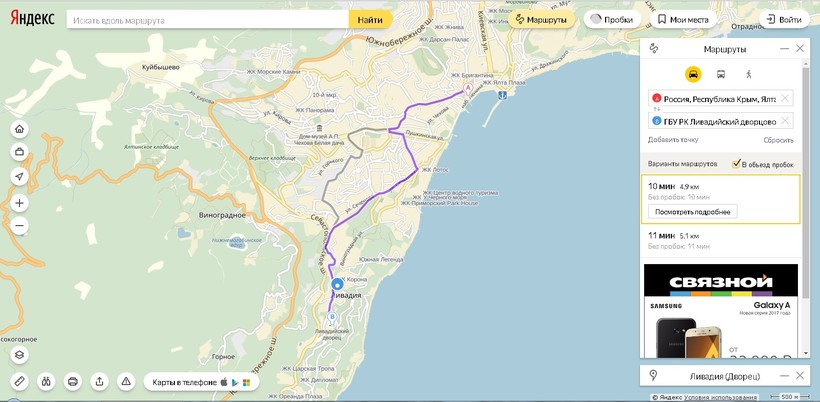Image resolution: width=820 pixels, height=402 pixels.
Task: Minimize the Маршруты panel
Action: click(x=784, y=48)
